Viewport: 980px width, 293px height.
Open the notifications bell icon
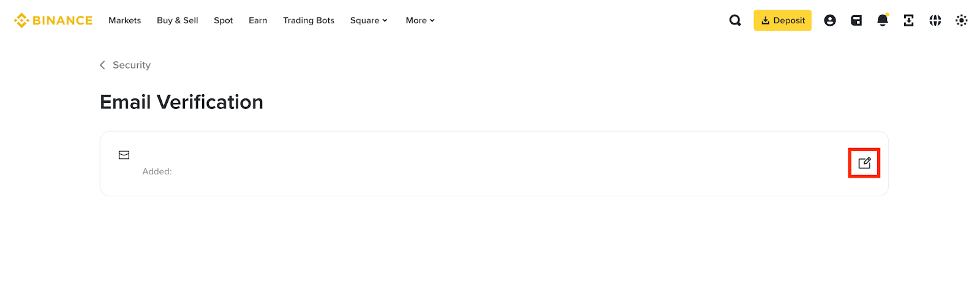(883, 20)
